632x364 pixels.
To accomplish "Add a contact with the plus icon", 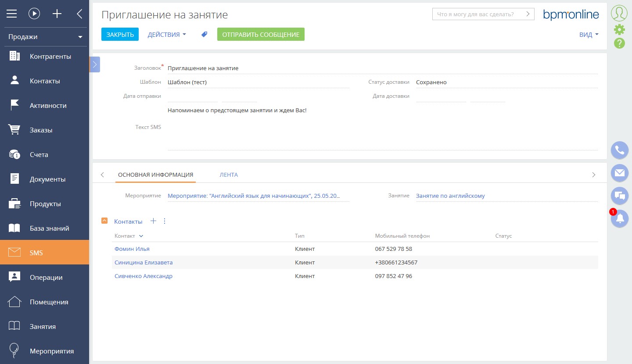I will (x=153, y=221).
